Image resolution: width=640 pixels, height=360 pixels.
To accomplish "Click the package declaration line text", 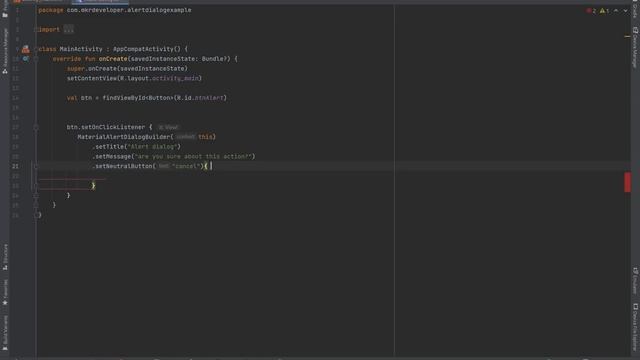I will [x=115, y=10].
